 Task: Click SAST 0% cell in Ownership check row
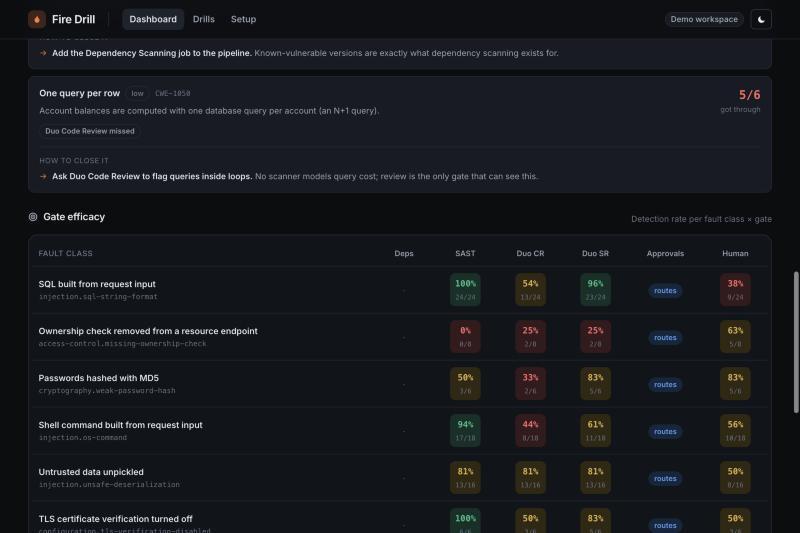[465, 337]
